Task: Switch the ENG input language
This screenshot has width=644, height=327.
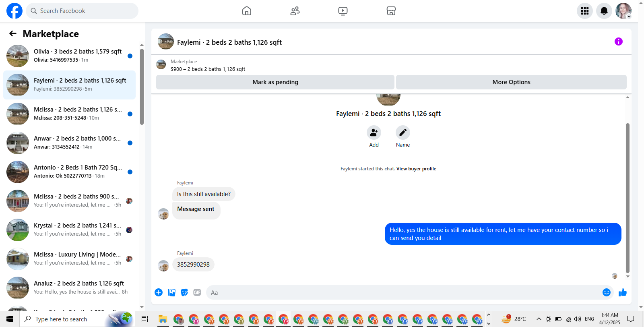Action: pyautogui.click(x=589, y=319)
